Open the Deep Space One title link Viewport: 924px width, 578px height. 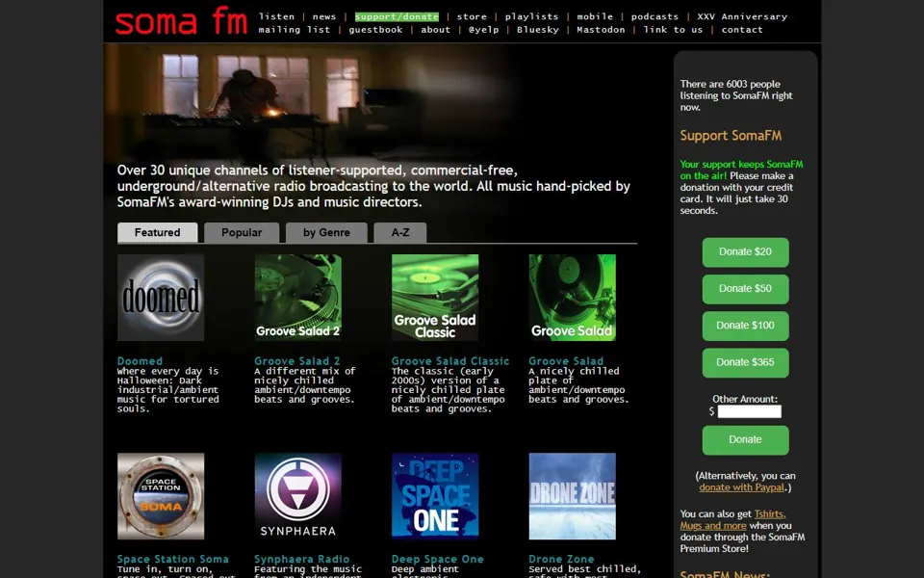pyautogui.click(x=437, y=559)
